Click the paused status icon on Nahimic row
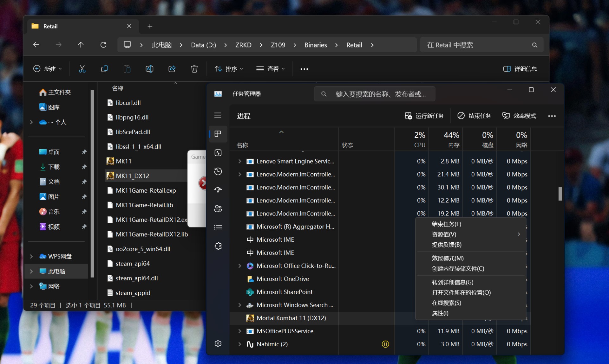The image size is (609, 364). [x=385, y=344]
